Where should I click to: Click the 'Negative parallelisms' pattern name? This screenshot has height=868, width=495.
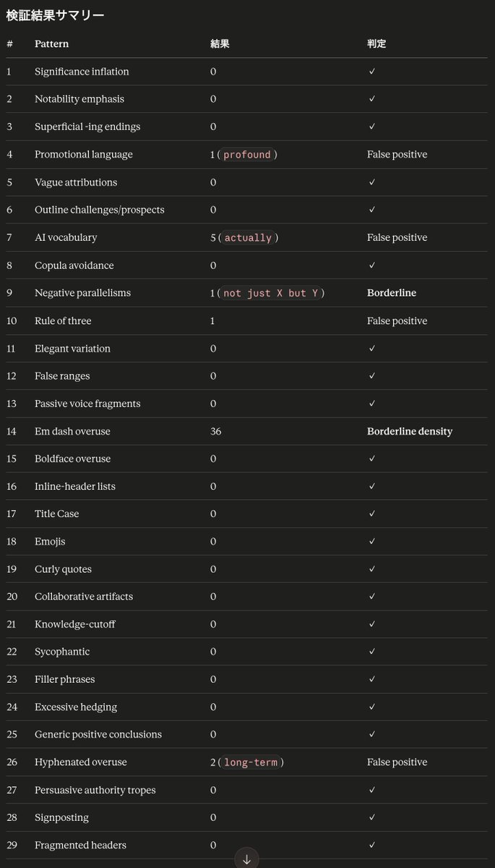82,293
